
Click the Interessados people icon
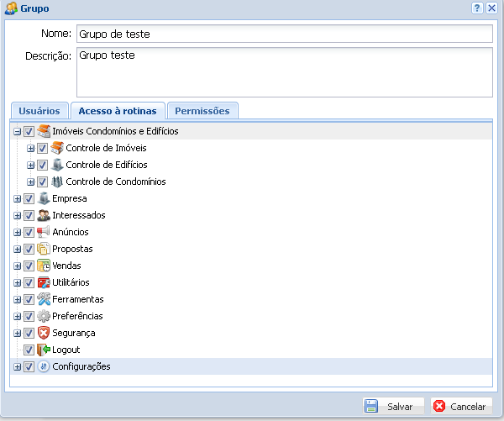tap(45, 215)
